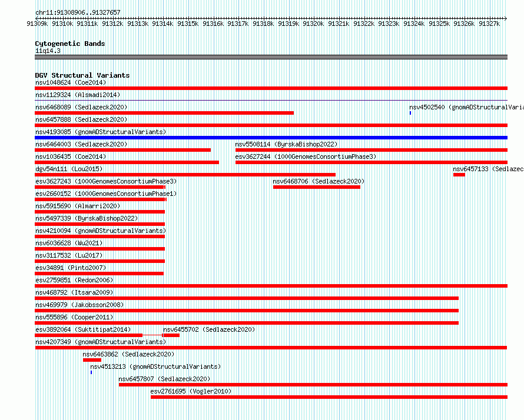This screenshot has width=524, height=420.
Task: Click the 91314k ruler tick label
Action: (x=162, y=24)
